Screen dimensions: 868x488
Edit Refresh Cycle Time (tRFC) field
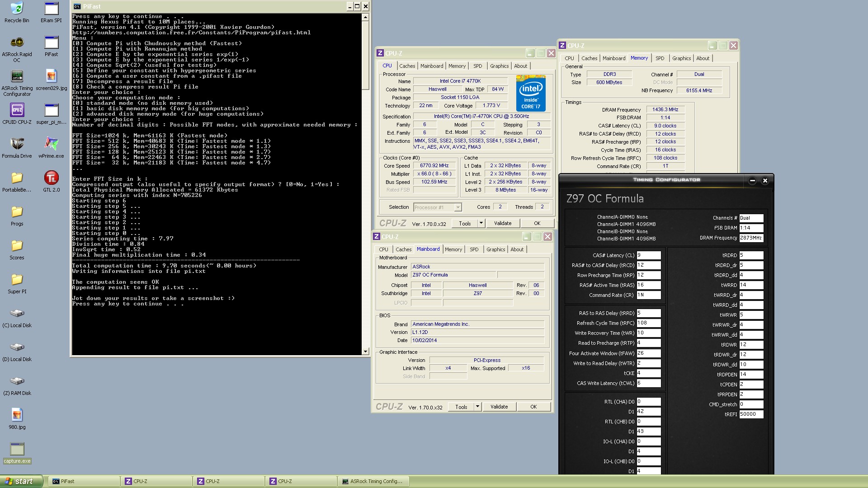pos(649,323)
